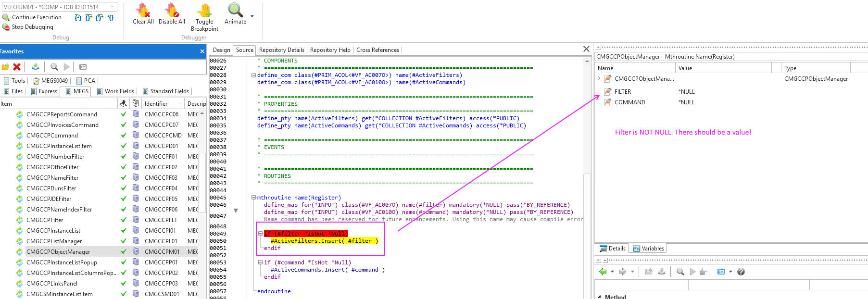Image resolution: width=868 pixels, height=299 pixels.
Task: Select CMGCCPReportsCommand in the list
Action: coord(62,114)
